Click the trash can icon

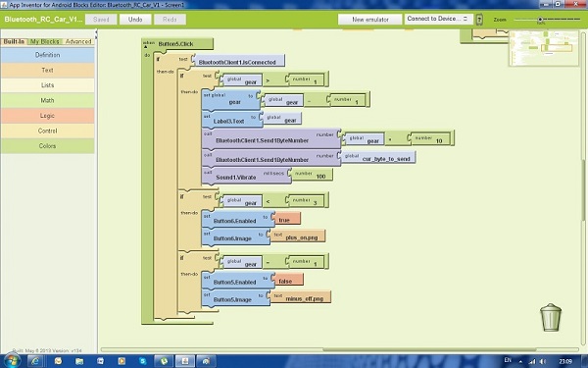(551, 317)
